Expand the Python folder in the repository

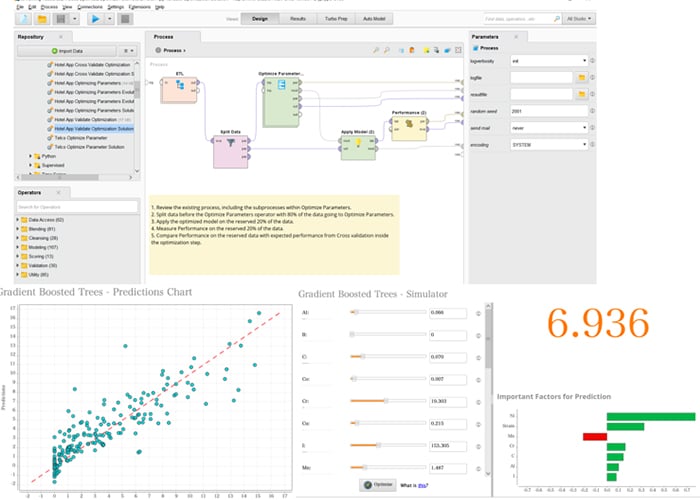coord(30,156)
